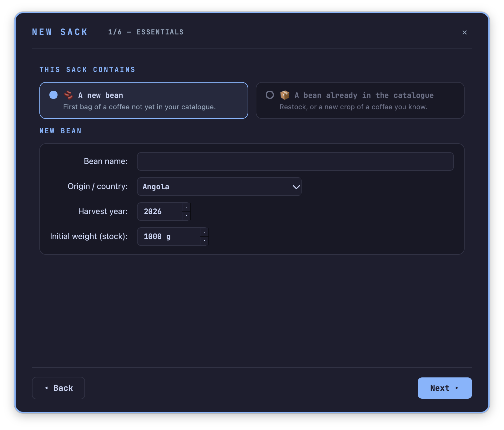Click the "Origin / country:" label
The width and height of the screenshot is (504, 430).
pos(98,186)
